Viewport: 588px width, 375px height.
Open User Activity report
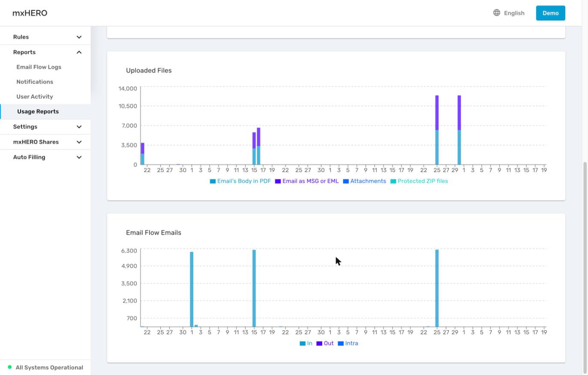(35, 97)
